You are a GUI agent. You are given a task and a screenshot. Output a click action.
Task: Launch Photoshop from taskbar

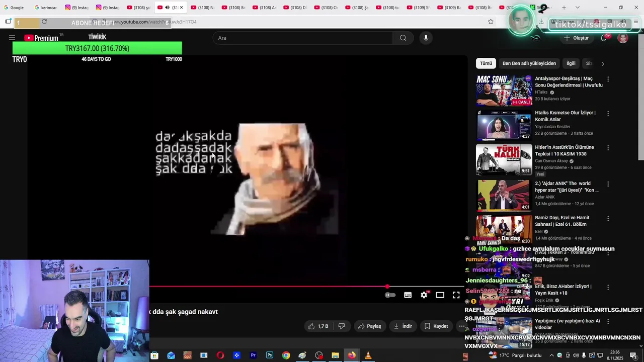click(x=270, y=355)
